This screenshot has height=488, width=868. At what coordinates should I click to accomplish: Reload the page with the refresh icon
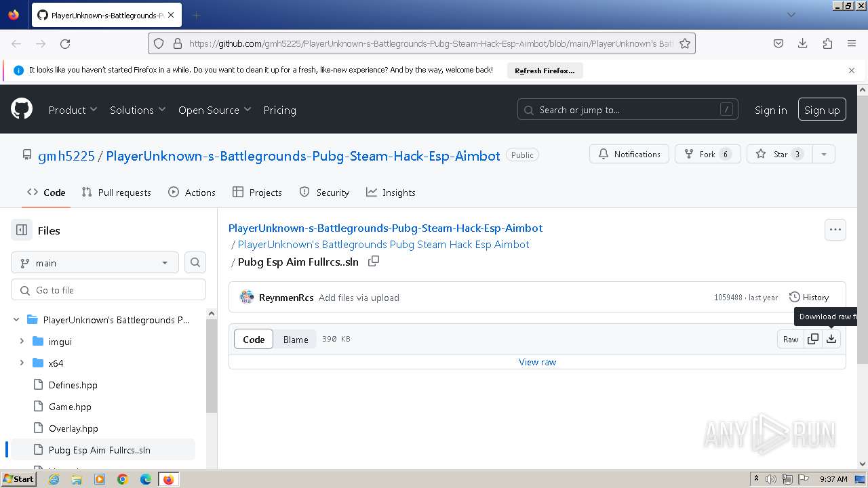click(65, 43)
